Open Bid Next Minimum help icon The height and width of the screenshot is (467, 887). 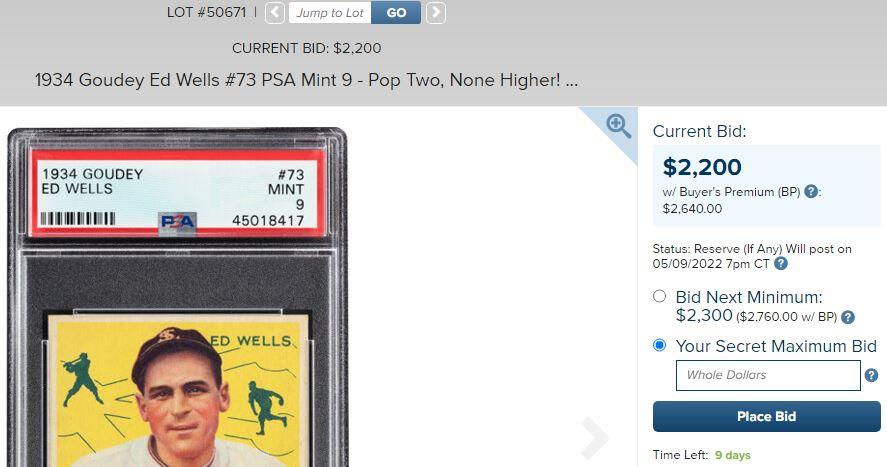[x=847, y=317]
